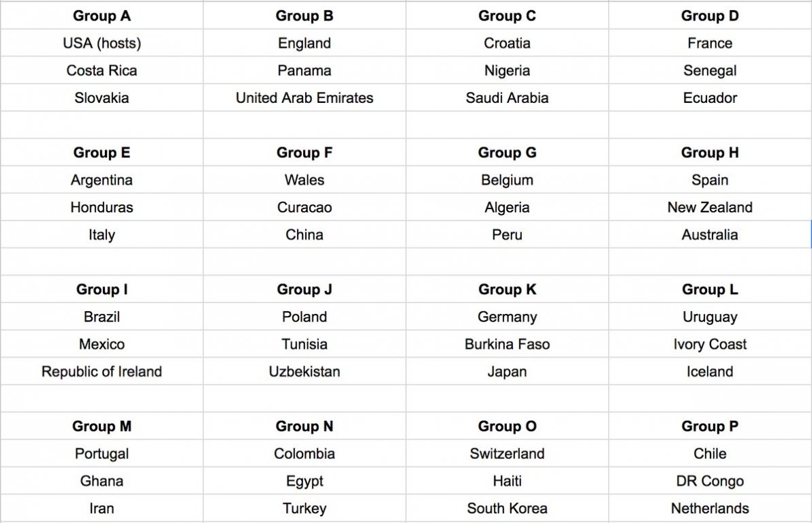The image size is (812, 523).
Task: Select the Group M header cell
Action: click(101, 426)
